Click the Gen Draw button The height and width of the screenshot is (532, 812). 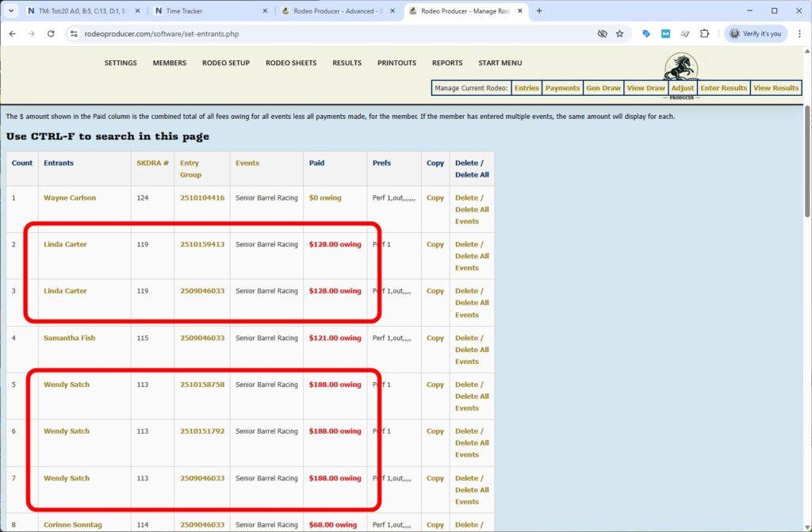[x=603, y=88]
